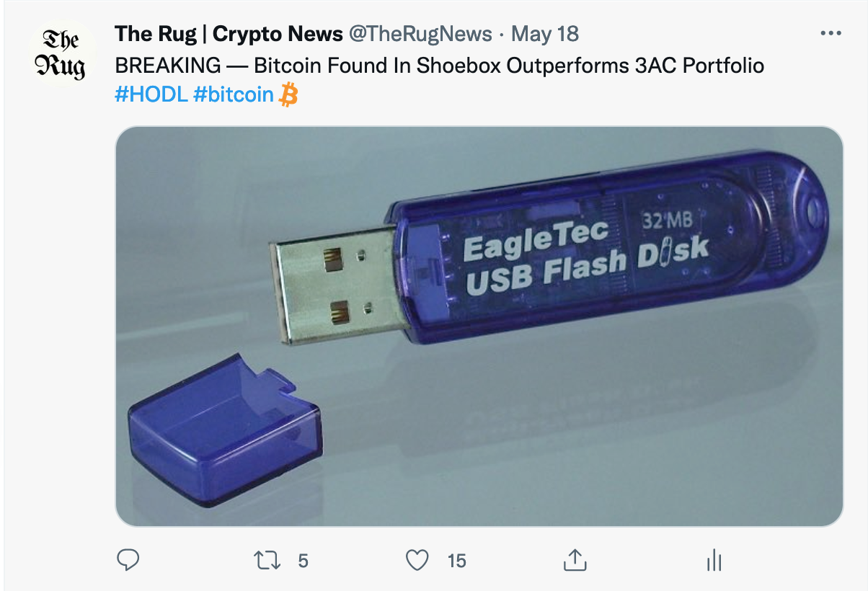The image size is (868, 591).
Task: View tweet analytics bar-chart icon
Action: click(x=714, y=560)
